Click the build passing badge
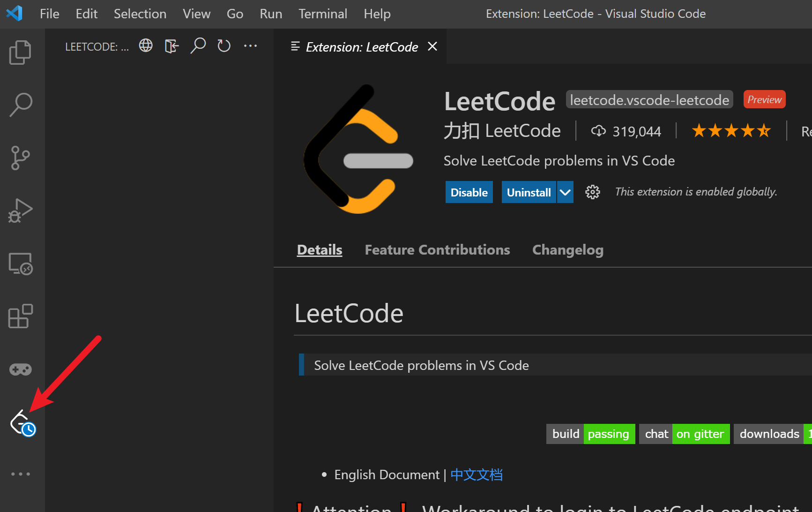 pyautogui.click(x=591, y=434)
